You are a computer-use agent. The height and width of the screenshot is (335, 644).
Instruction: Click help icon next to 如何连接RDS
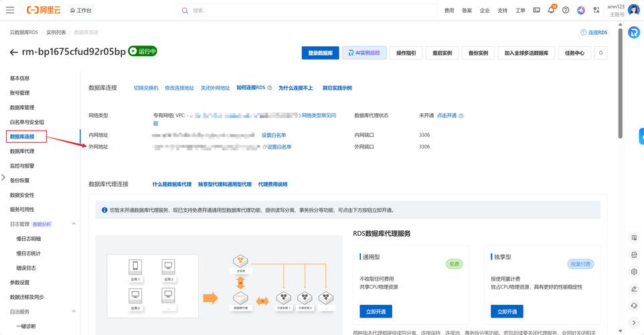[270, 88]
